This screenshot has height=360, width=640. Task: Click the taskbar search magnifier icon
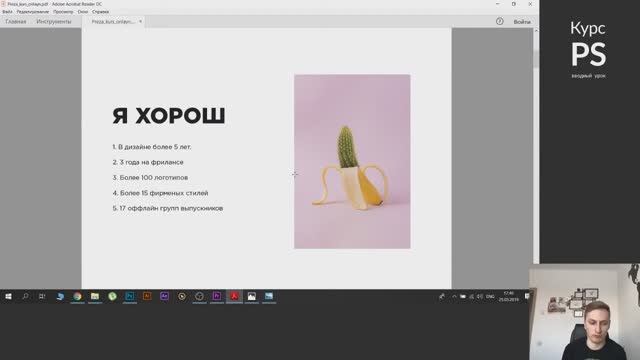click(x=25, y=296)
